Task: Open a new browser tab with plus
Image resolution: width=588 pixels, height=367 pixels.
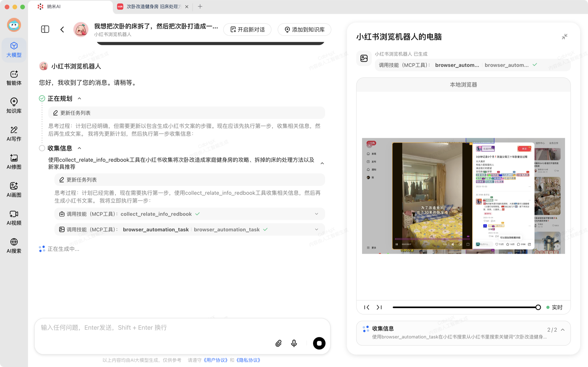Action: (200, 7)
